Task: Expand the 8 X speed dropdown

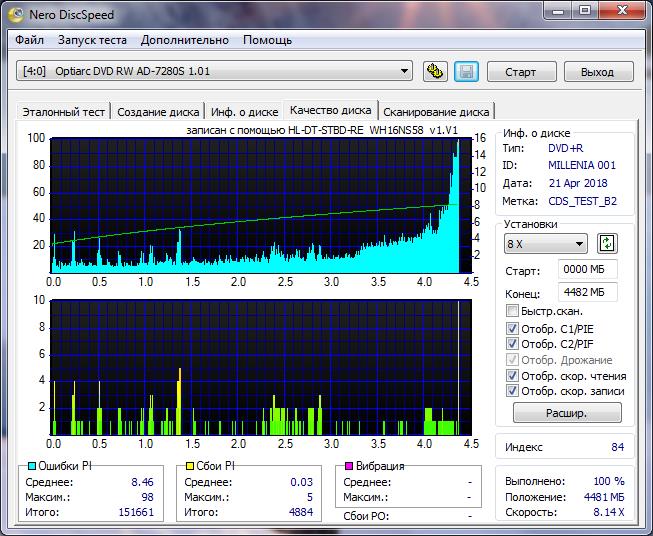Action: coord(546,244)
